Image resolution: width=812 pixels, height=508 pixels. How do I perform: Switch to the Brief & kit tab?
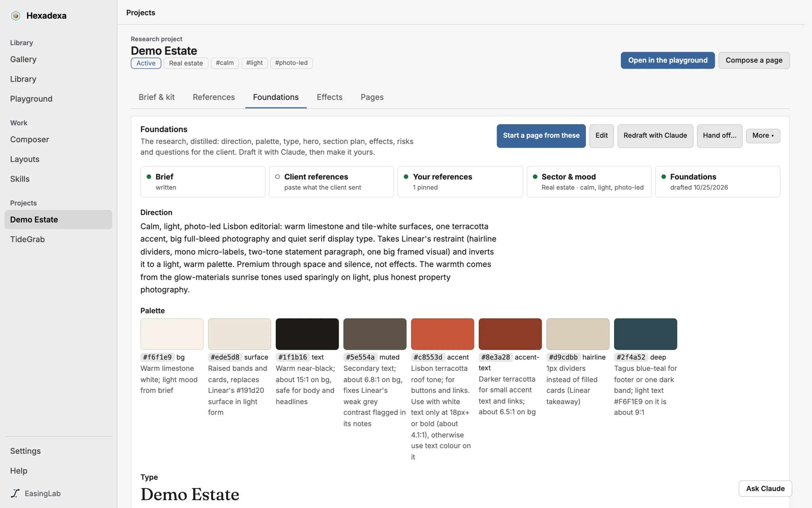click(x=156, y=97)
